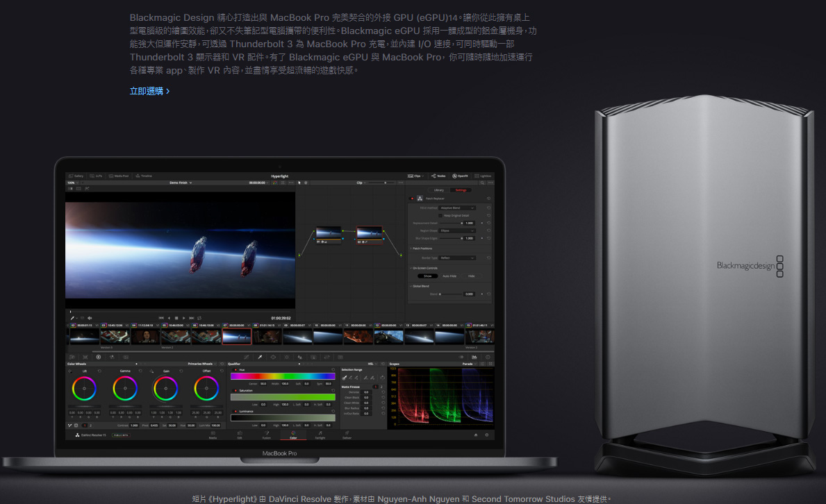Viewport: 826px width, 504px height.
Task: Collapse the Global Blend section
Action: point(420,286)
